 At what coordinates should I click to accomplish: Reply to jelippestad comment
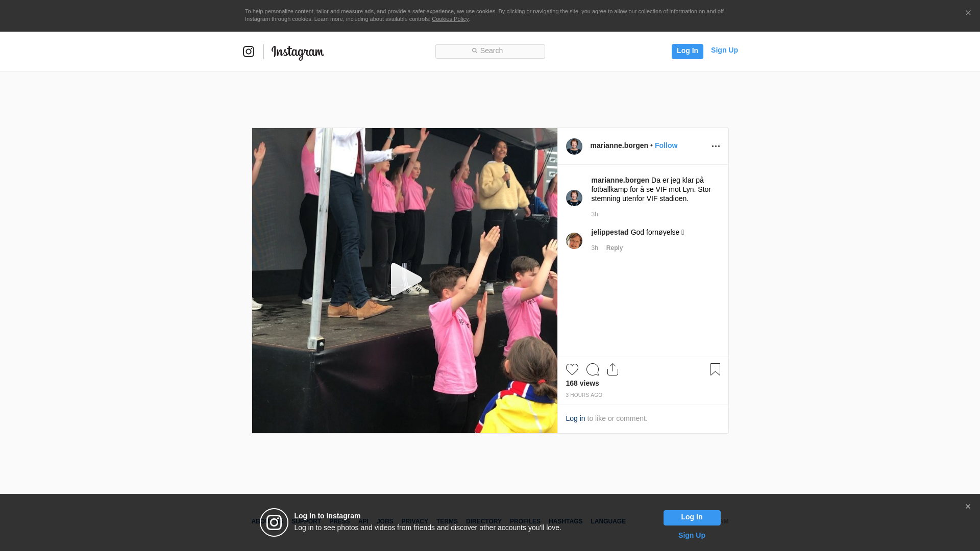click(615, 248)
